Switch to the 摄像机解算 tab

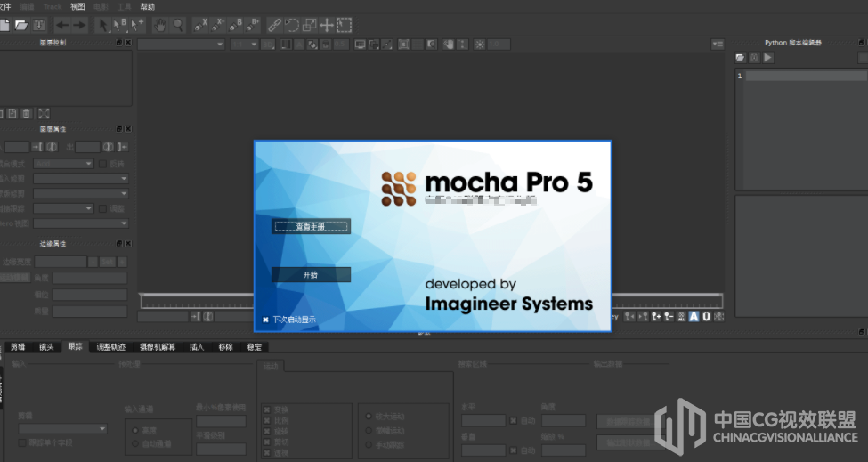pos(158,347)
